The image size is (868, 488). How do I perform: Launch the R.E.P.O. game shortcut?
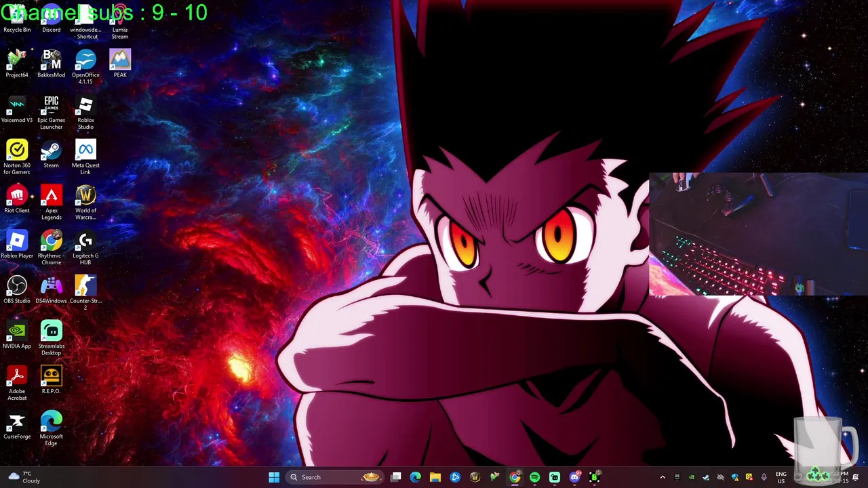pos(52,380)
